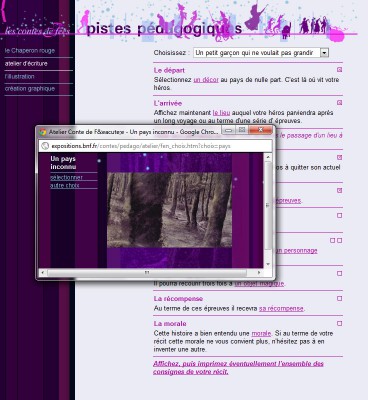Viewport: 368px width, 400px height.
Task: Toggle the checkbox next to La morale
Action: tap(339, 323)
